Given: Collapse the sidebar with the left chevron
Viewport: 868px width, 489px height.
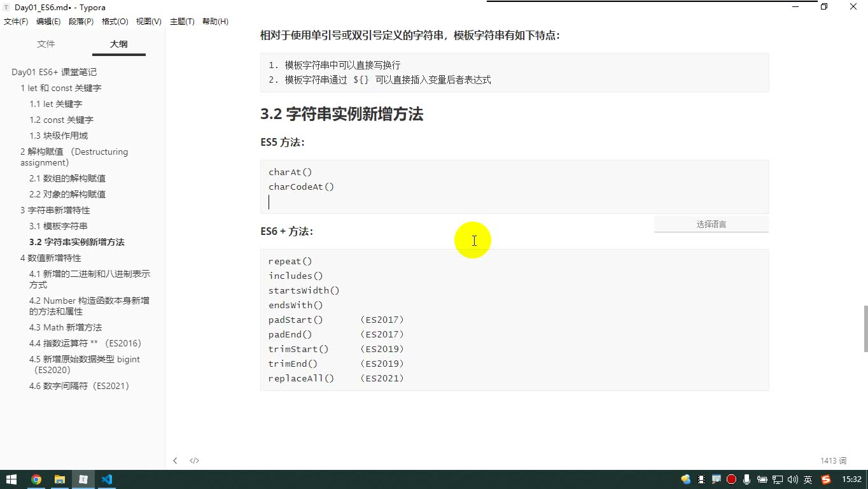Looking at the screenshot, I should coord(175,460).
